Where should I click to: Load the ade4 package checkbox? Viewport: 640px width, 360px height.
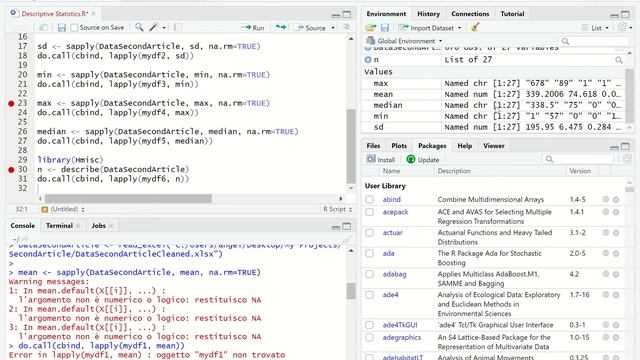coord(369,295)
